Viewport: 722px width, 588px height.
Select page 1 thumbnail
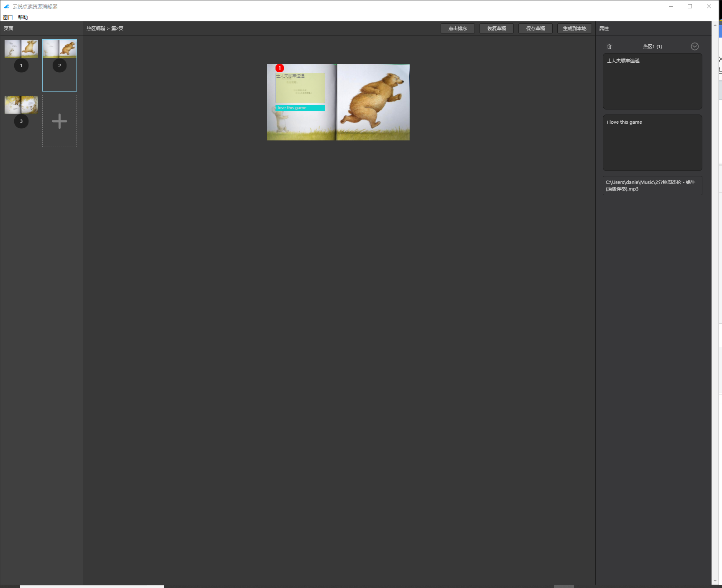point(21,49)
